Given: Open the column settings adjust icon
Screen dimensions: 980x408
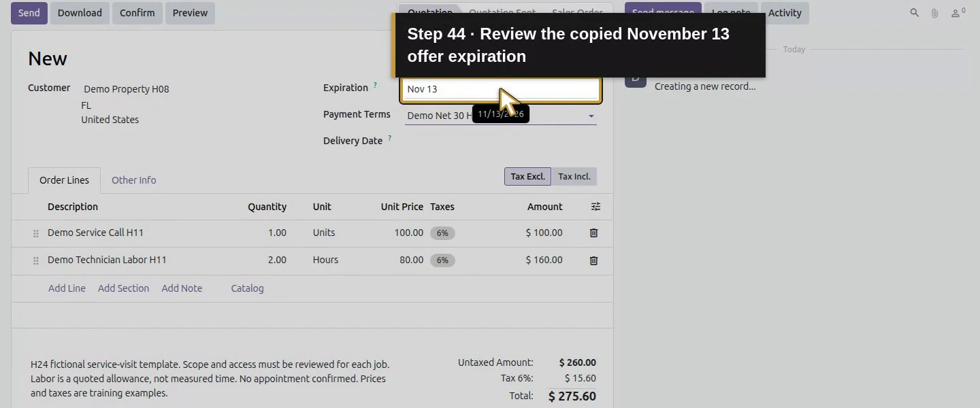Looking at the screenshot, I should point(595,207).
